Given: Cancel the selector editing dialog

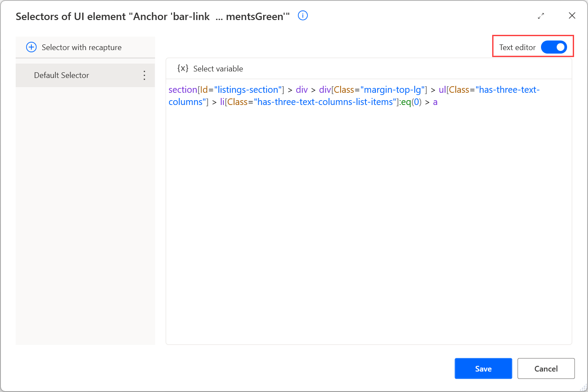Looking at the screenshot, I should (x=546, y=368).
